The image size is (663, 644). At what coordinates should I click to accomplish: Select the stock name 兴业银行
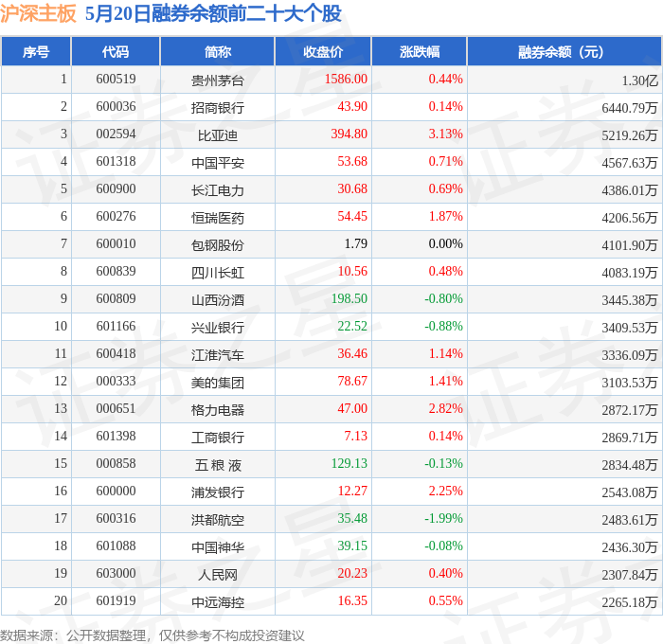[217, 328]
